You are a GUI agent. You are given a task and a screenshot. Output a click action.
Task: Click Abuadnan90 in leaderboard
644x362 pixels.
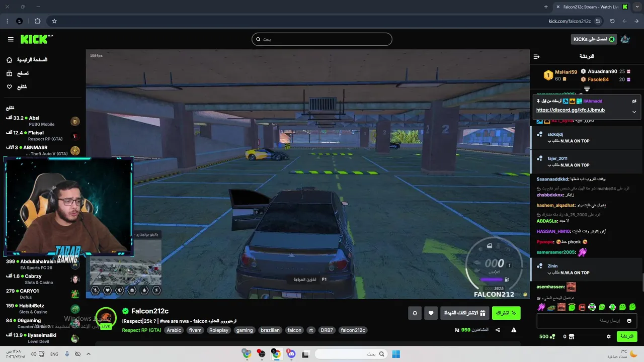coord(602,71)
